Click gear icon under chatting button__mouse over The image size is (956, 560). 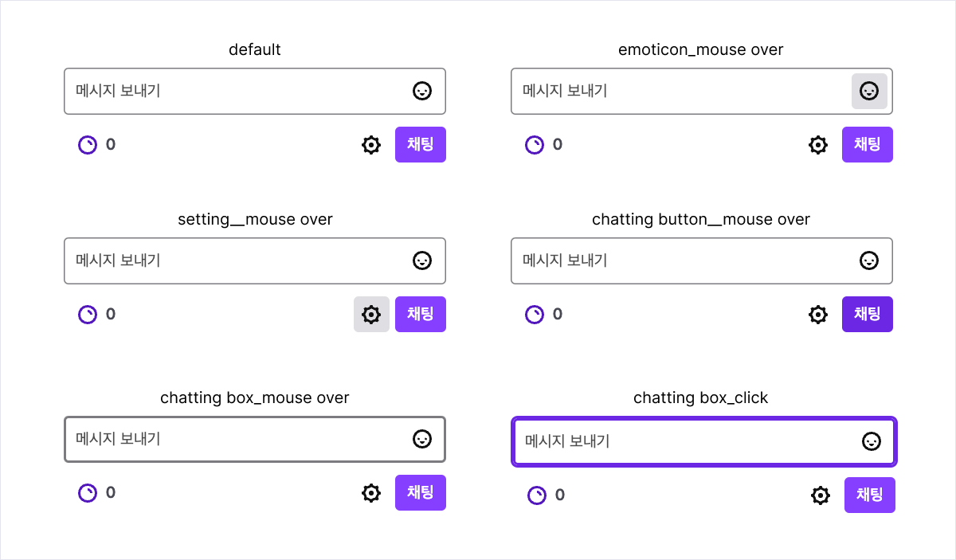[x=818, y=315]
